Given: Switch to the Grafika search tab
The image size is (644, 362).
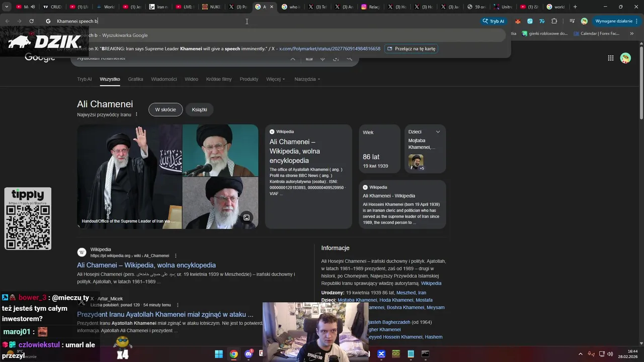Looking at the screenshot, I should [135, 79].
